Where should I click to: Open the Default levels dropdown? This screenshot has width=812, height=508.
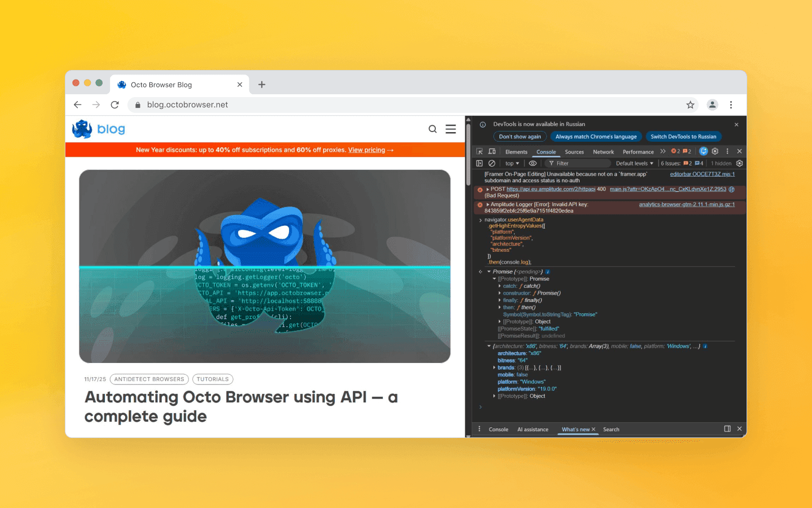point(634,163)
